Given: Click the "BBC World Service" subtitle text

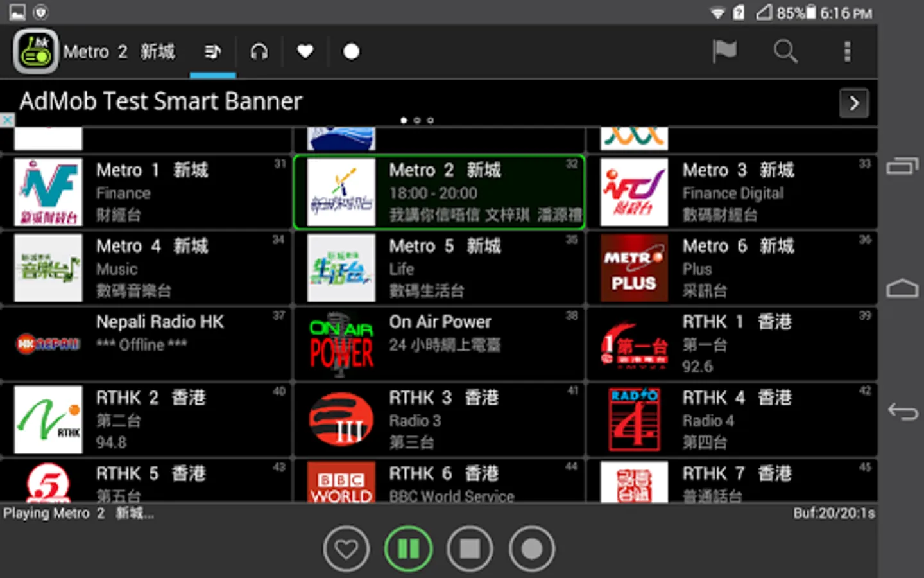Looking at the screenshot, I should click(x=452, y=496).
